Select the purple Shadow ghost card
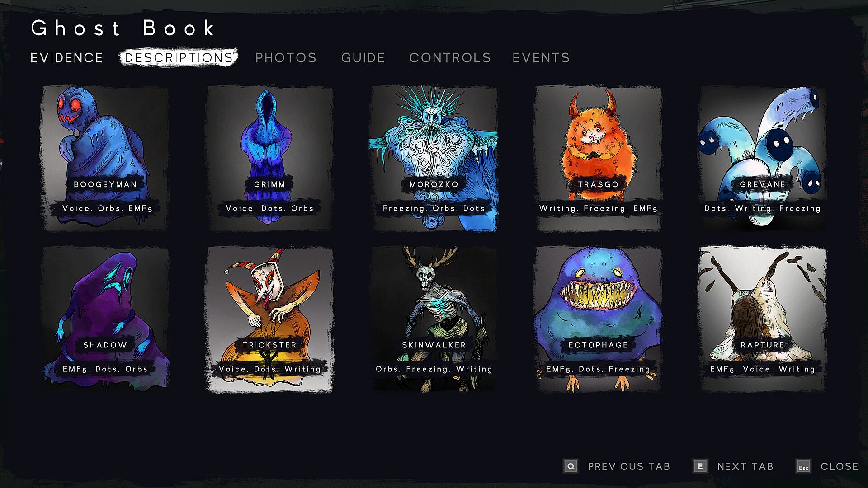 pos(105,319)
